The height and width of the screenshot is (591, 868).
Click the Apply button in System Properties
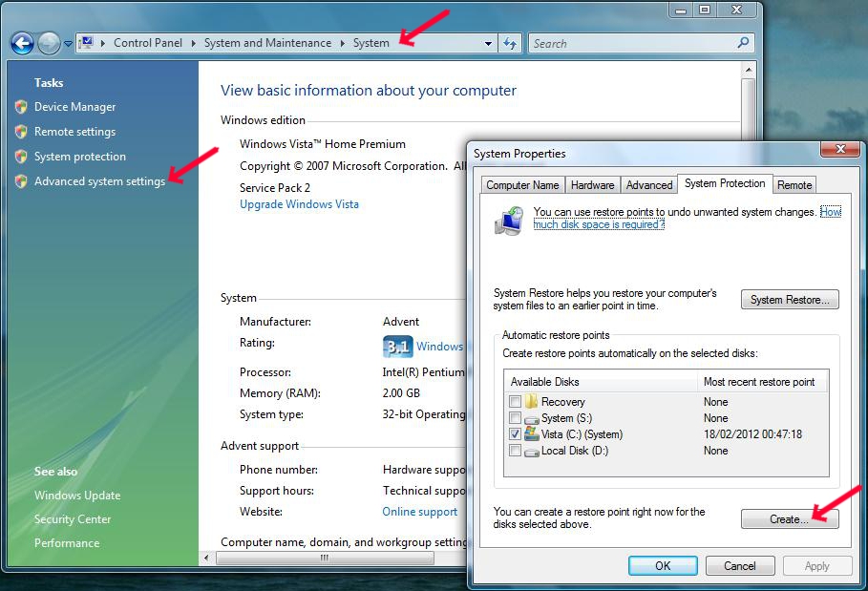click(817, 565)
